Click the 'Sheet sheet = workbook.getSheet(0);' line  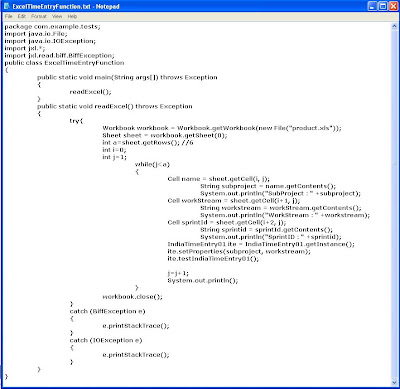click(165, 136)
